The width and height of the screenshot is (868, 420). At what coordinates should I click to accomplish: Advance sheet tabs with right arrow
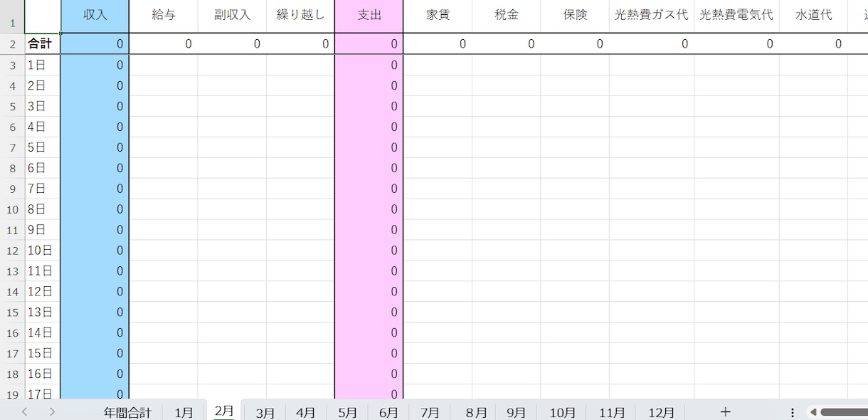52,412
